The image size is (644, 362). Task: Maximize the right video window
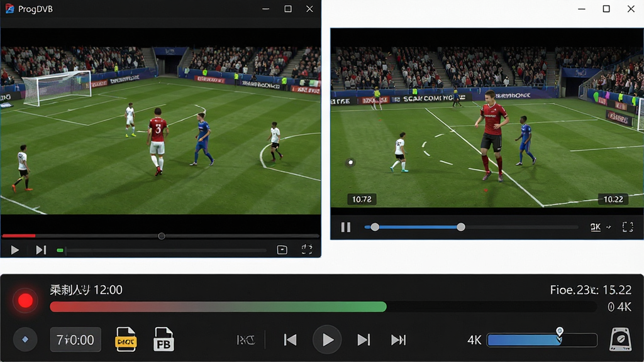coord(606,9)
